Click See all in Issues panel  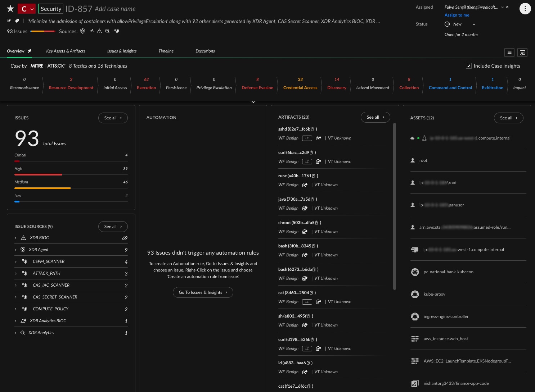pyautogui.click(x=113, y=118)
